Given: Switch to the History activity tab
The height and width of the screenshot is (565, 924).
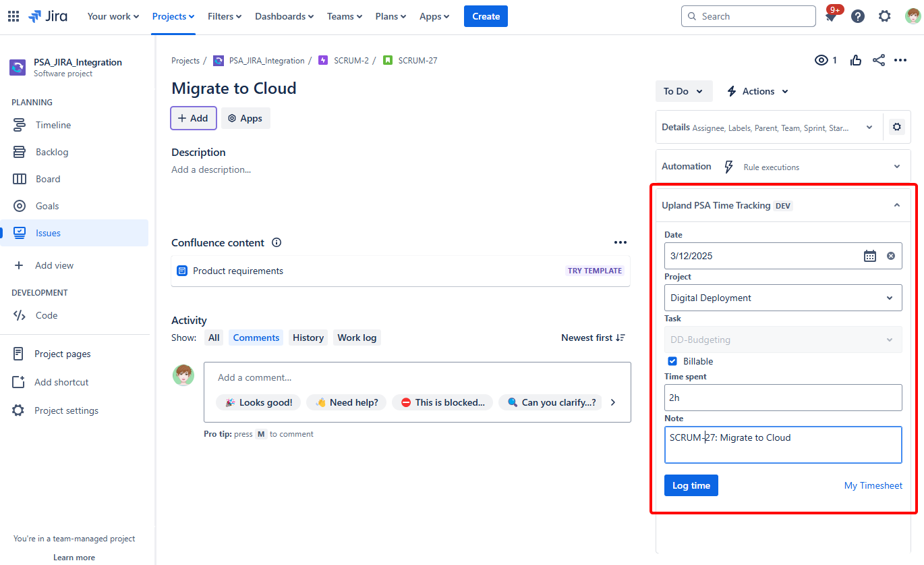Looking at the screenshot, I should coord(308,338).
